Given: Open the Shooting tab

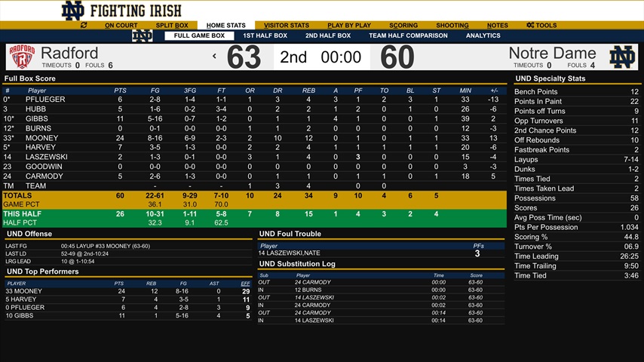Looking at the screenshot, I should (x=452, y=26).
